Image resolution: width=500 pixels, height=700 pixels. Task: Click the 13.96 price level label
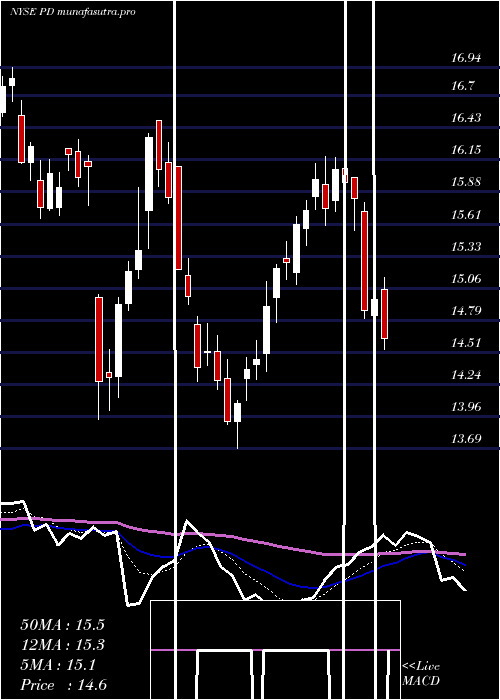(467, 407)
